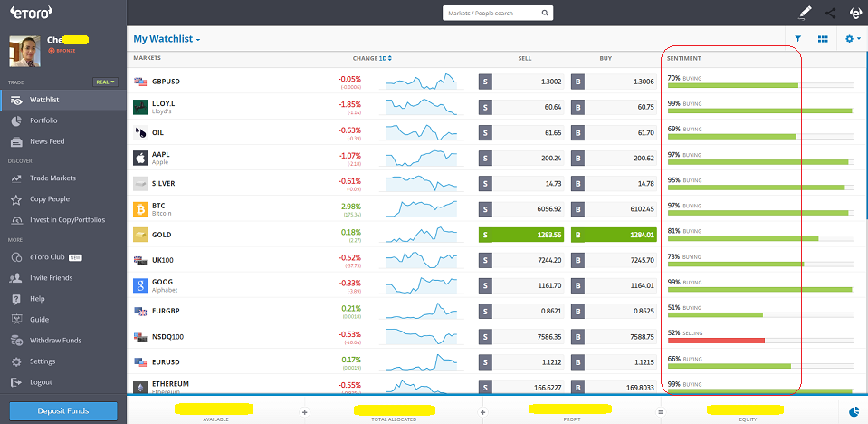Click Sell button for NSDQ100 at 7586.35
This screenshot has height=424, width=868.
521,336
